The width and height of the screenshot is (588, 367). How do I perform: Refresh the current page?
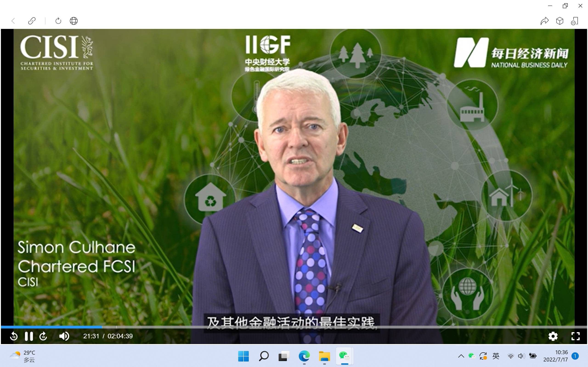pos(58,21)
